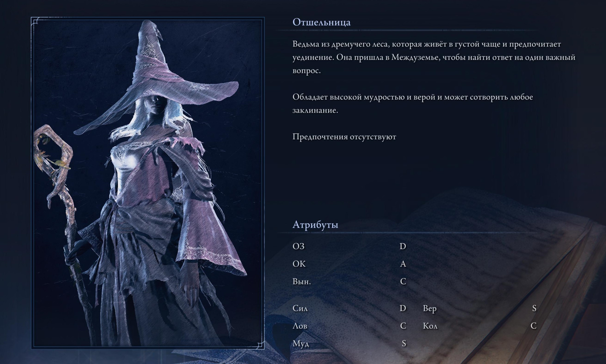This screenshot has height=364, width=606.
Task: Click the D grade for Сил
Action: (403, 308)
